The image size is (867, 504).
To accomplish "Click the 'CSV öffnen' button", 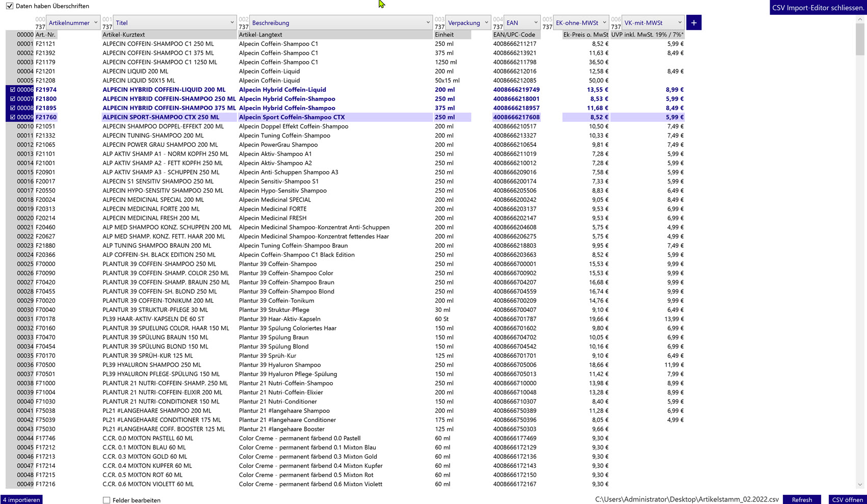I will pos(848,499).
